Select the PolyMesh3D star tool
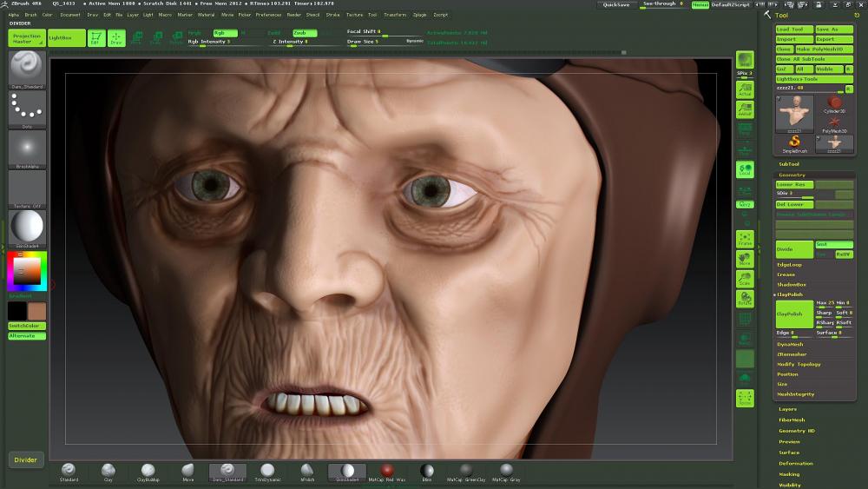Screen dimensions: 868x489 click(x=834, y=124)
